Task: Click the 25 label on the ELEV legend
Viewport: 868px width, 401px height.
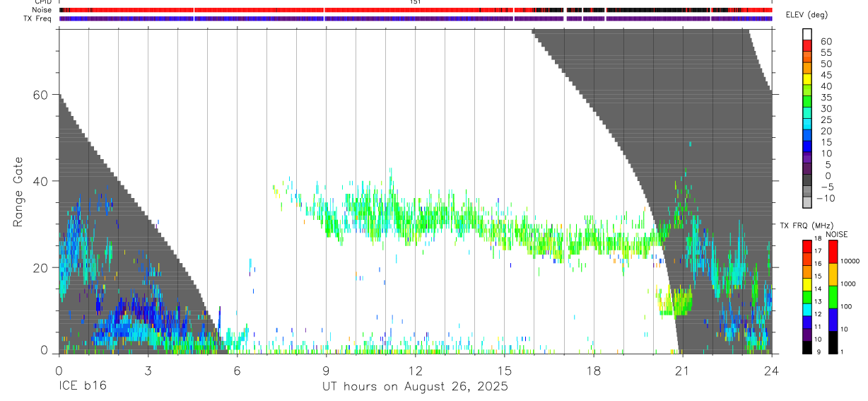Action: (826, 120)
